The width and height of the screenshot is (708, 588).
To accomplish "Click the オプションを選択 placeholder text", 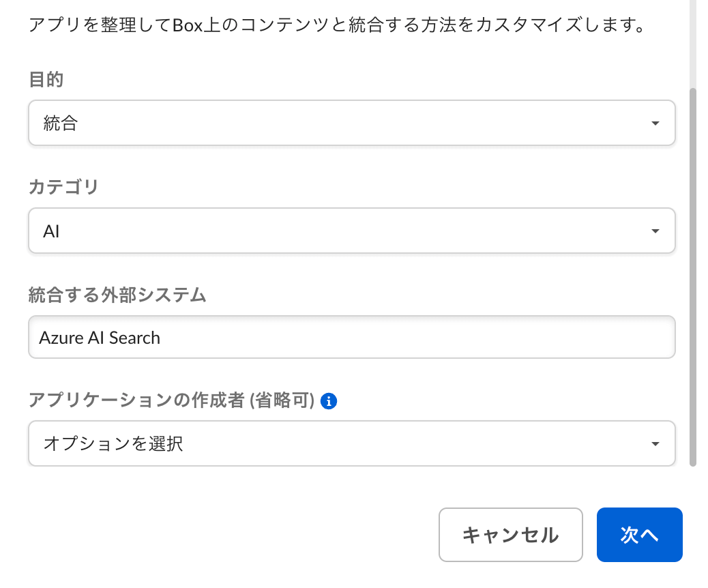I will click(x=113, y=444).
